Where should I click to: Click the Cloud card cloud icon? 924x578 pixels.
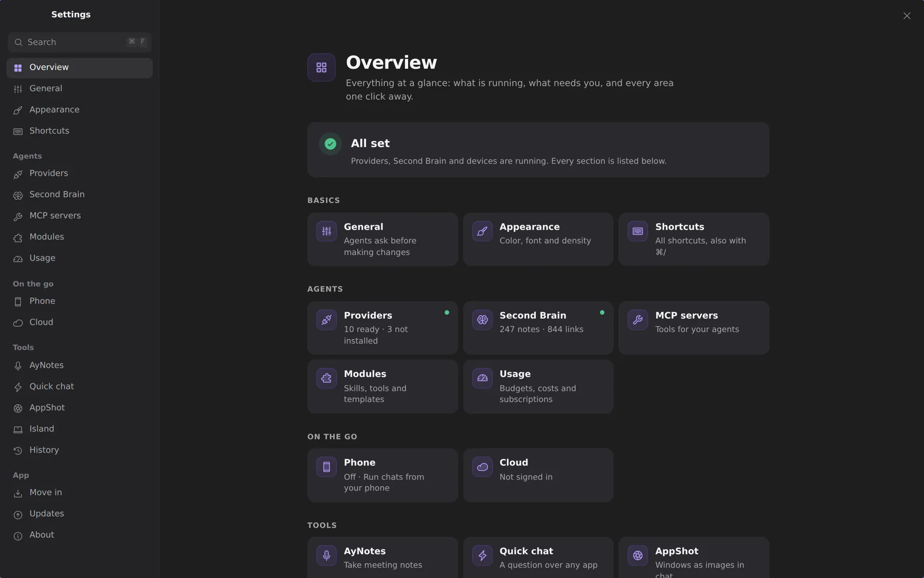[483, 467]
